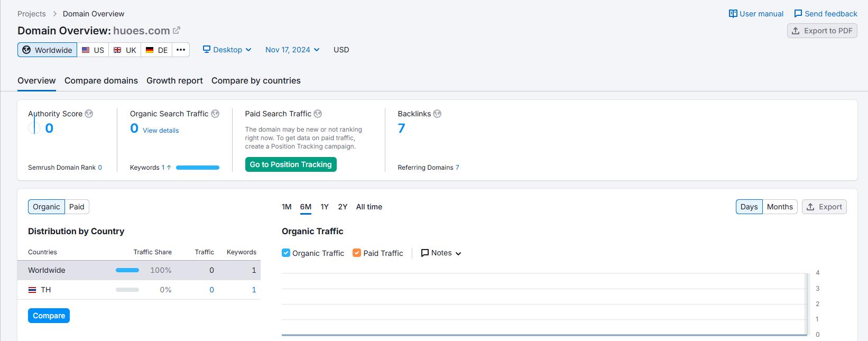Switch the toggle to Paid
Viewport: 868px width, 341px height.
point(77,207)
